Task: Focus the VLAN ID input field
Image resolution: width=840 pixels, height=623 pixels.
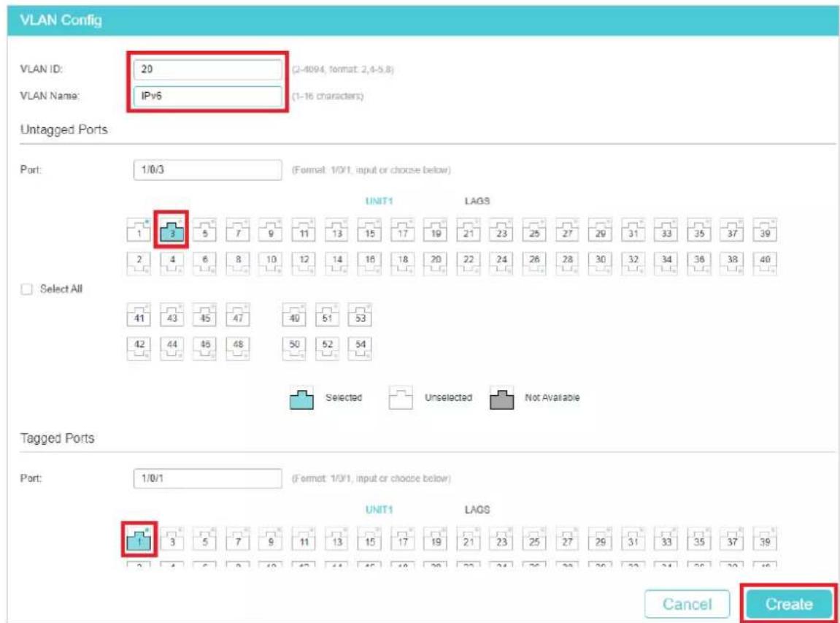Action: tap(208, 69)
